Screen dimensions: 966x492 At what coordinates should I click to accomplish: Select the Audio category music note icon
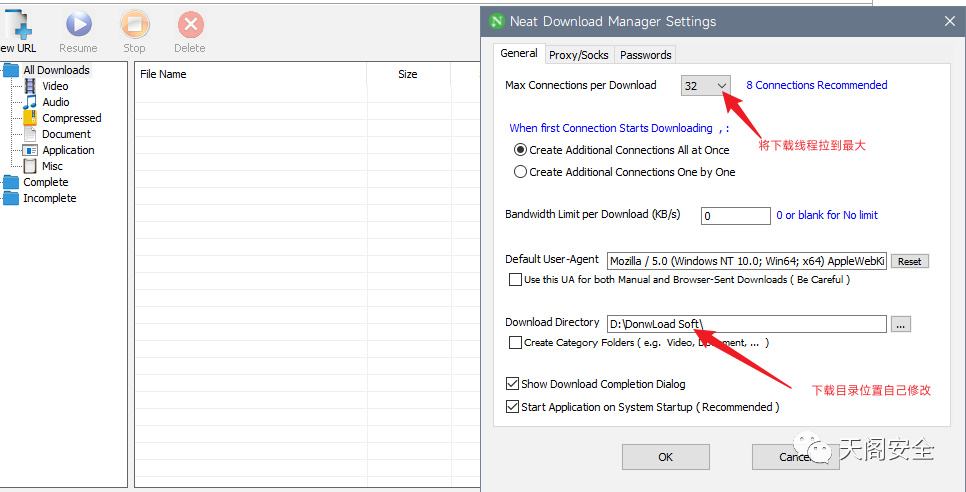30,102
